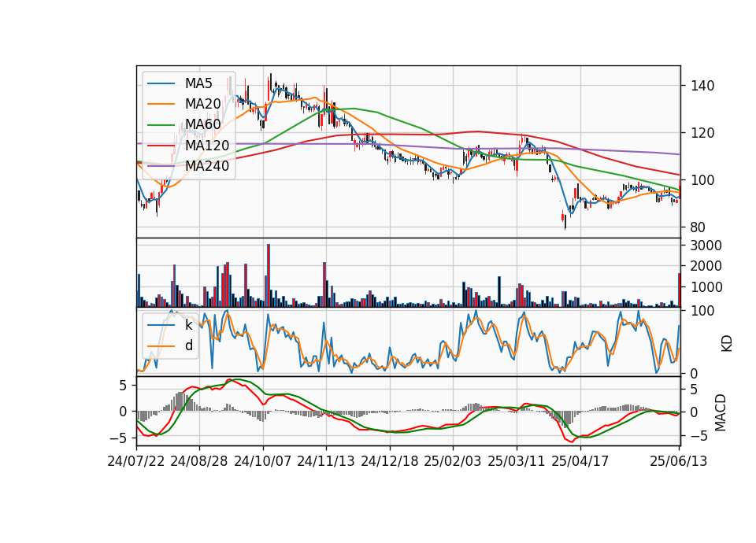Click the 24/10/07 date axis label
This screenshot has width=756, height=543.
pyautogui.click(x=263, y=461)
